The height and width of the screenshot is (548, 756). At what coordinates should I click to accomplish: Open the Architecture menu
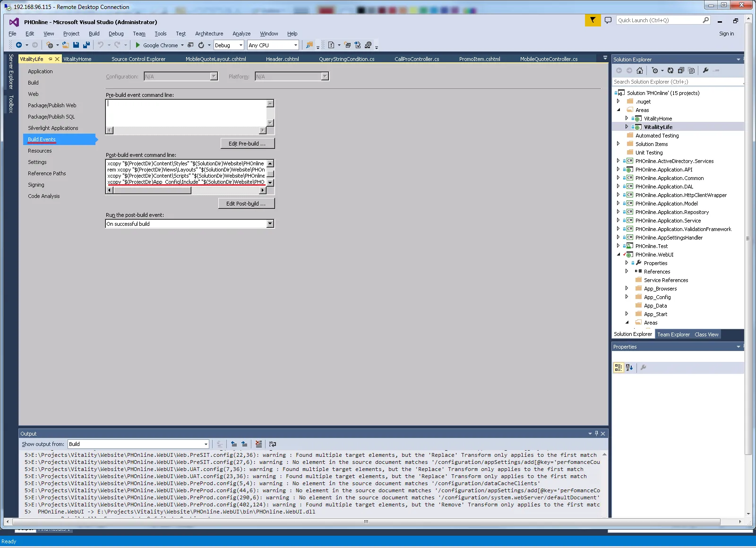click(209, 34)
